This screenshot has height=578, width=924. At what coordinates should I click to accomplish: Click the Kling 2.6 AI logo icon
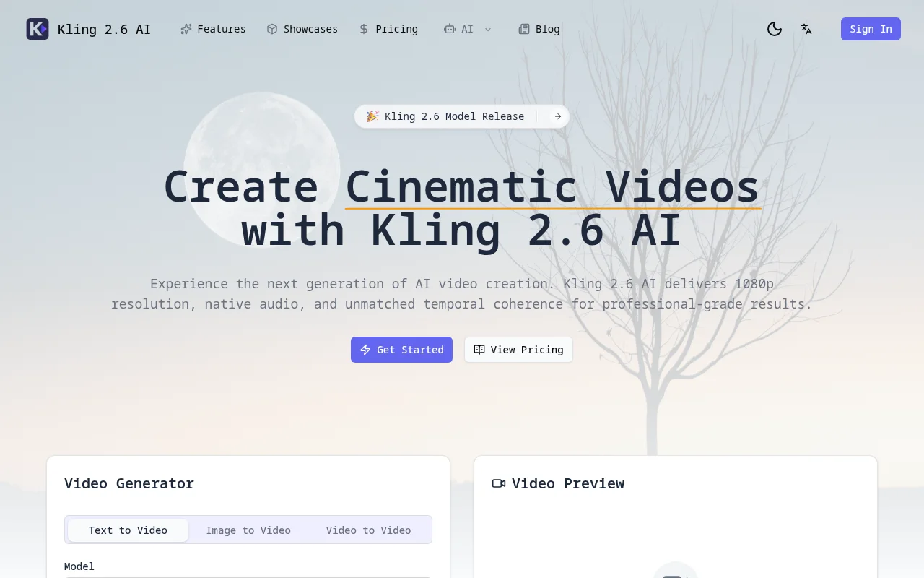click(x=38, y=29)
